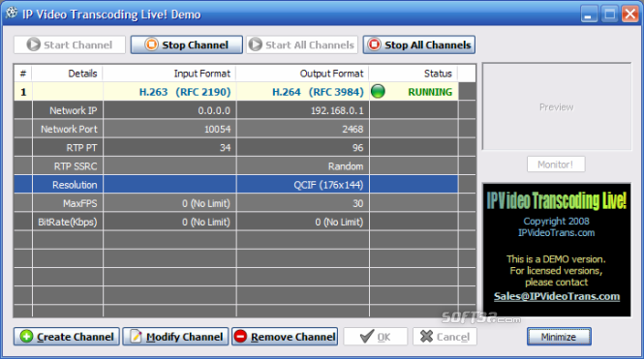Click the Preview pane
This screenshot has height=359, width=644.
point(557,106)
